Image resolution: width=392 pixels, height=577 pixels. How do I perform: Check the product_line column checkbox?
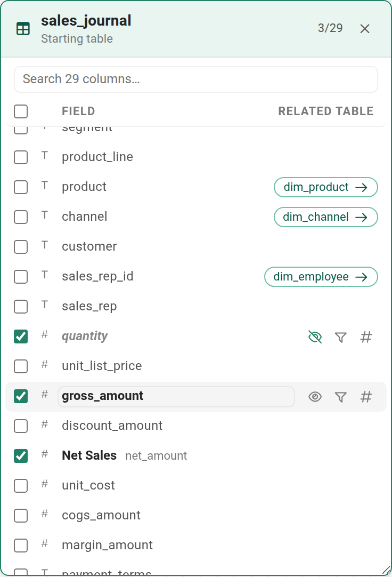(x=21, y=157)
